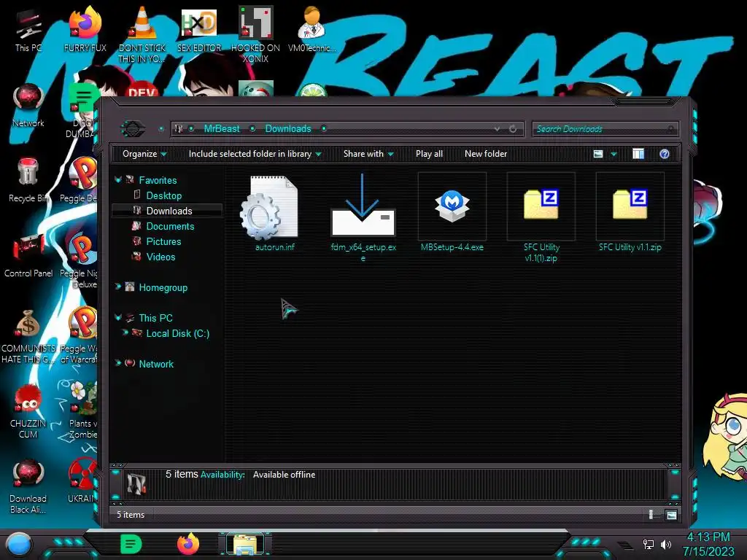
Task: Select the VMOTechnic desktop icon
Action: (x=311, y=28)
